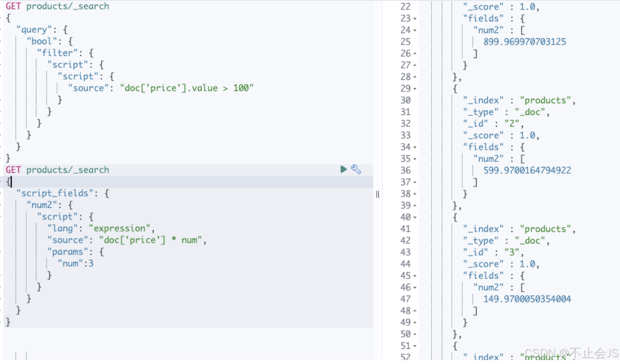Click the "params" key line

pos(76,252)
